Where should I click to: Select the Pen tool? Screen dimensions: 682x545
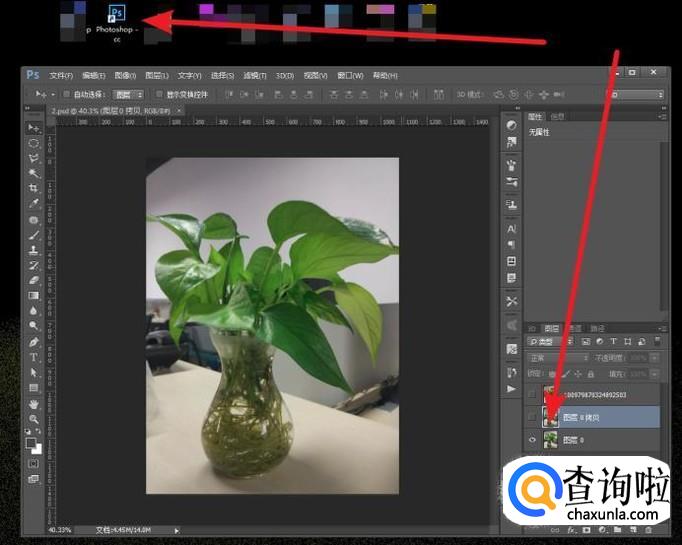(x=33, y=341)
